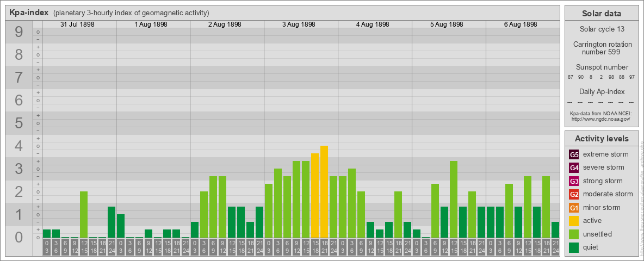644x261 pixels.
Task: Click the Daily Ap-index label
Action: point(602,91)
